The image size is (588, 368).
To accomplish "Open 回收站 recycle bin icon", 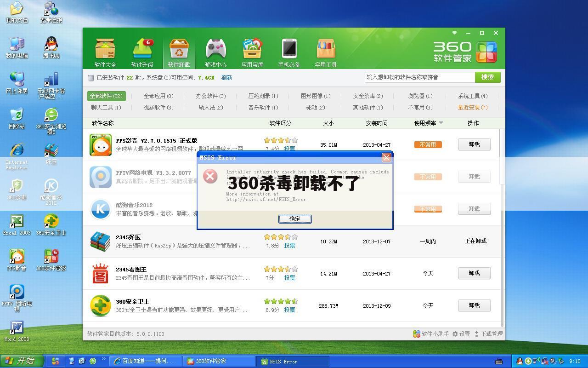I will (17, 118).
